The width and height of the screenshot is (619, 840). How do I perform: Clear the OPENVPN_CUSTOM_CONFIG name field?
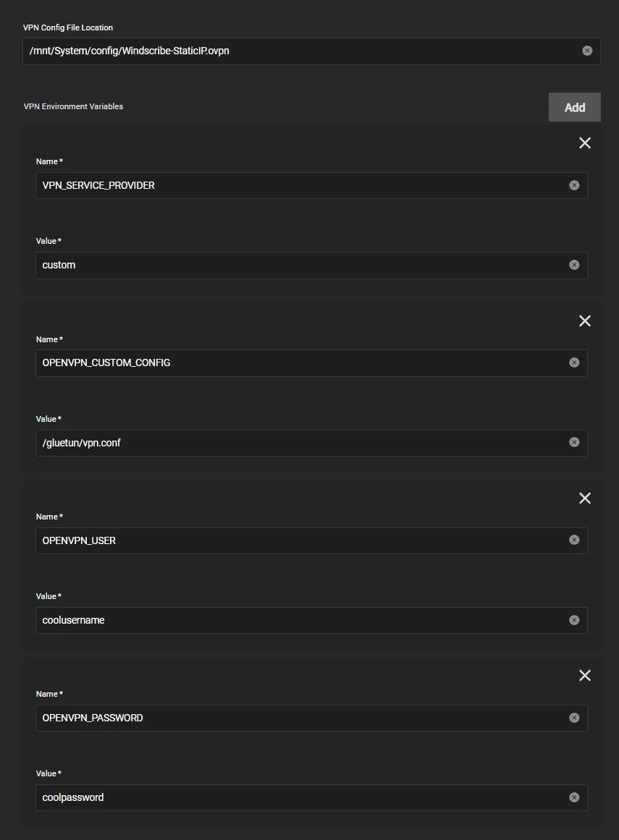coord(574,362)
